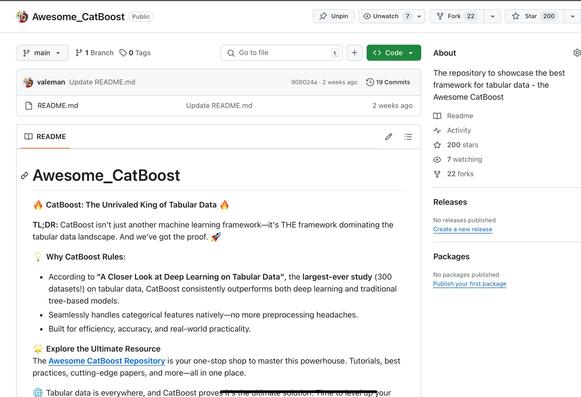This screenshot has width=581, height=397.
Task: Focus the Go to file search field
Action: pyautogui.click(x=281, y=53)
